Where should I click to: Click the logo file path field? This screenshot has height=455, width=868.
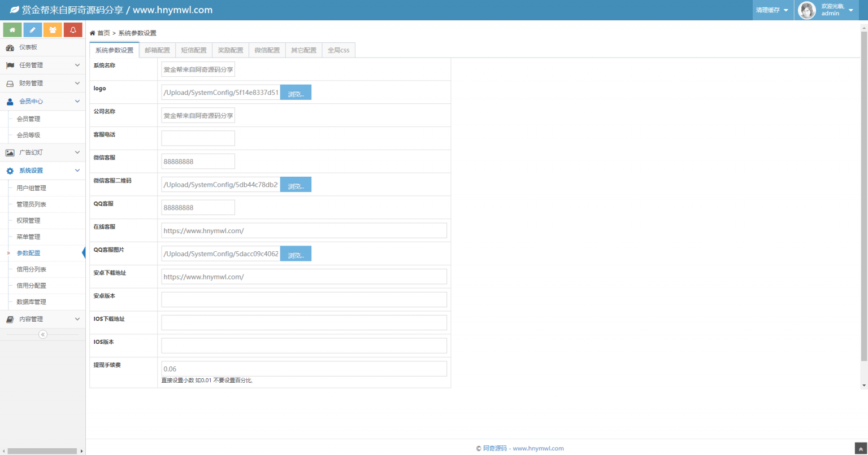(221, 93)
